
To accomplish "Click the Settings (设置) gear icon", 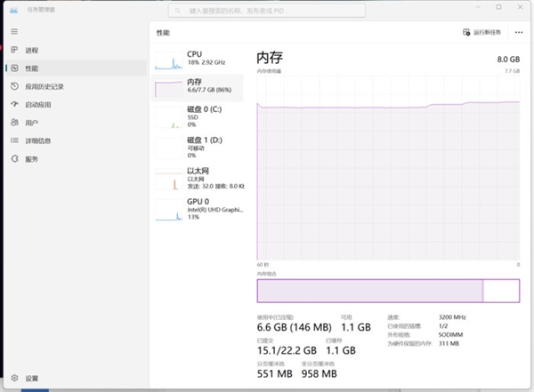I will (x=14, y=378).
